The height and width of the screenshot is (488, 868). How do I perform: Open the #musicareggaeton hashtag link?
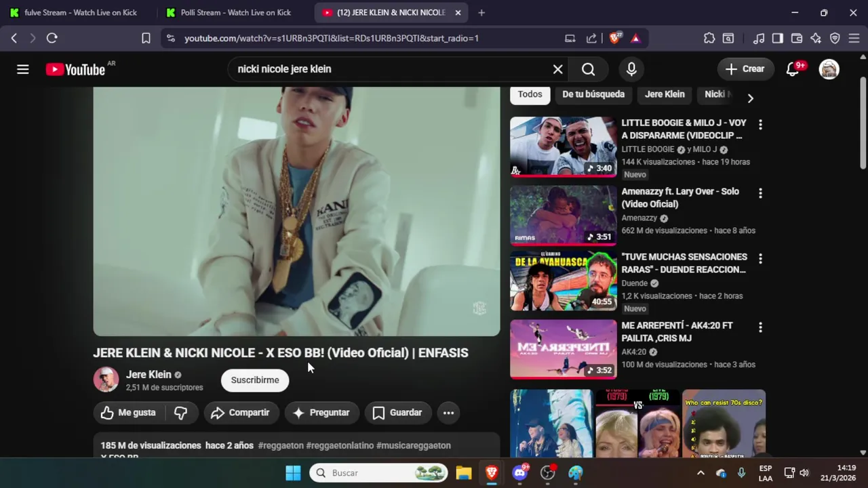(x=414, y=446)
